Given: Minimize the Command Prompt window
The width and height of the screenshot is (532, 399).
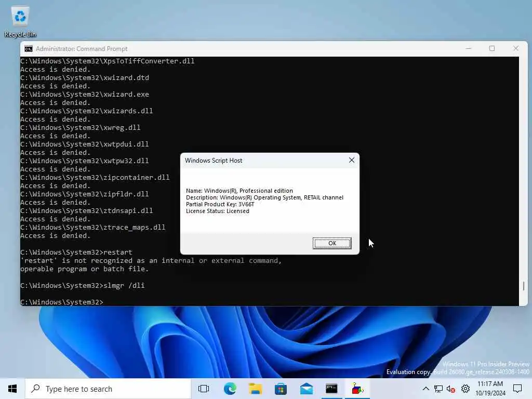Looking at the screenshot, I should click(469, 48).
